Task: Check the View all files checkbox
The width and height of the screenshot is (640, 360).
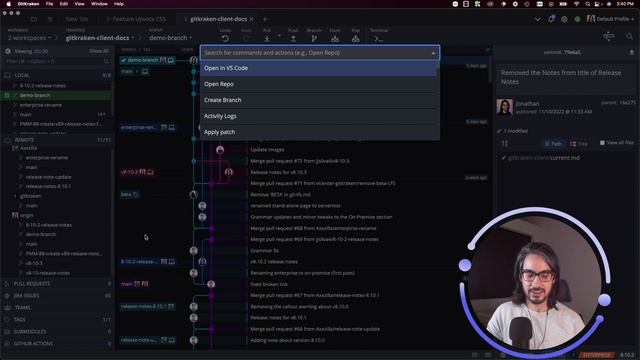Action: click(x=602, y=143)
